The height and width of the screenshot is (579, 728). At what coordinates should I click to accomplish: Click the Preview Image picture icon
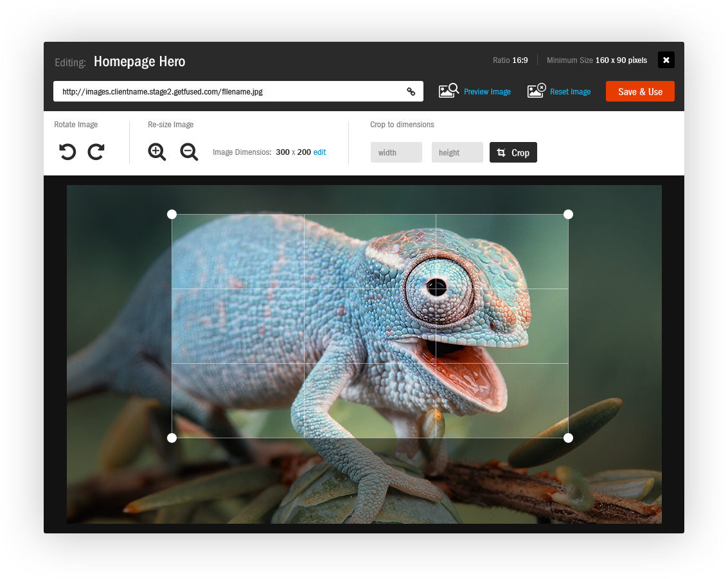point(448,91)
